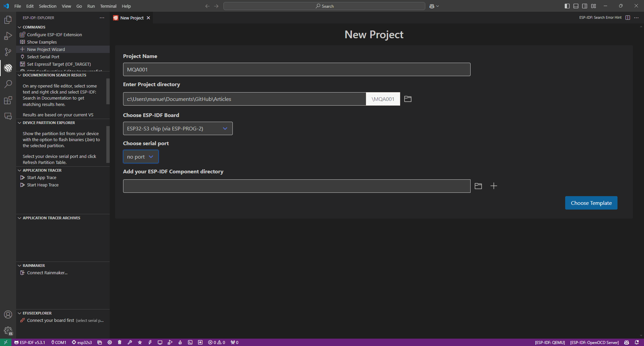Open Customize Layout button
This screenshot has height=346, width=644.
pyautogui.click(x=593, y=6)
